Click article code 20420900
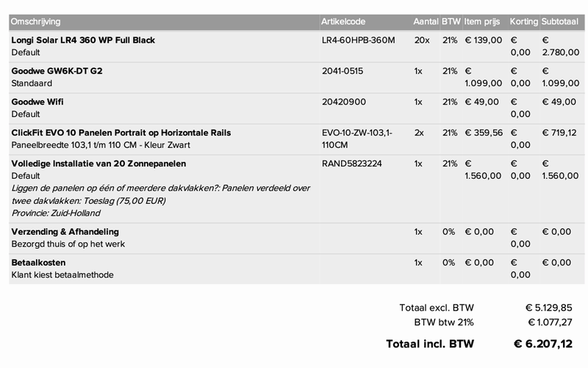 [x=343, y=102]
